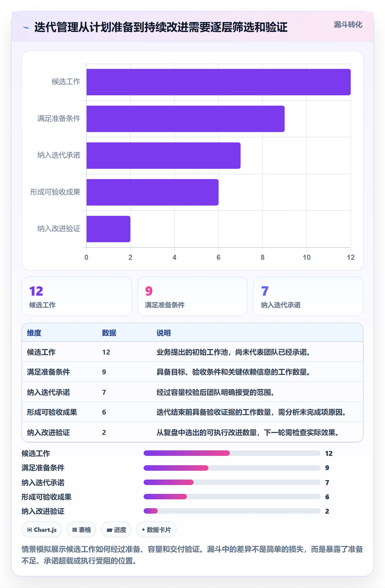Click the 数据卡片 tag chip

(156, 530)
